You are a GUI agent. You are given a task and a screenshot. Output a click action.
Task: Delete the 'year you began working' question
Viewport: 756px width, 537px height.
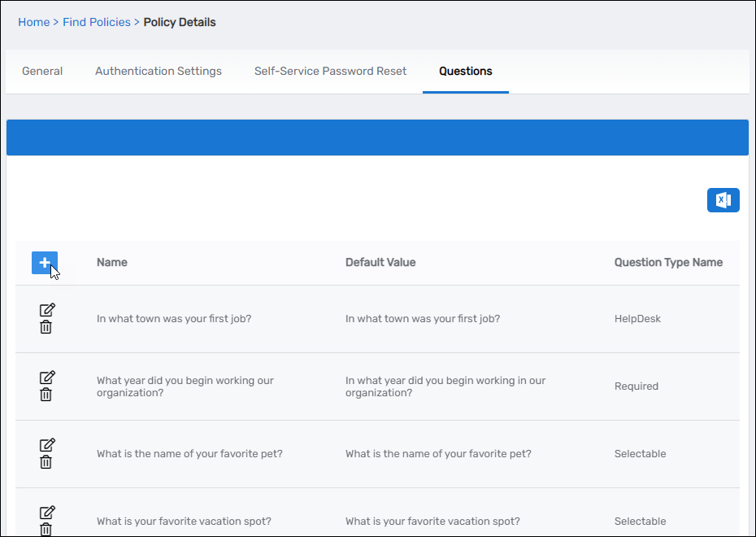click(46, 395)
